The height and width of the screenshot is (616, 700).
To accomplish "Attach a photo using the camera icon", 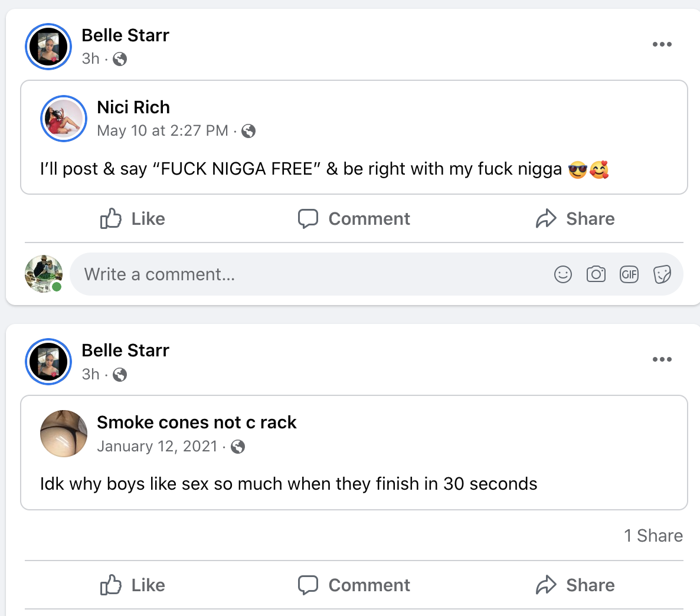I will point(596,274).
